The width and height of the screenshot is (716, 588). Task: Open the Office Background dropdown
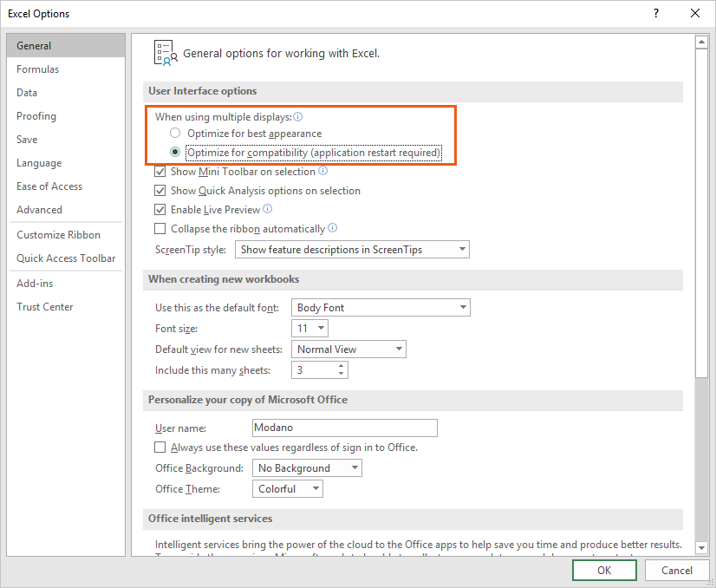[x=308, y=468]
